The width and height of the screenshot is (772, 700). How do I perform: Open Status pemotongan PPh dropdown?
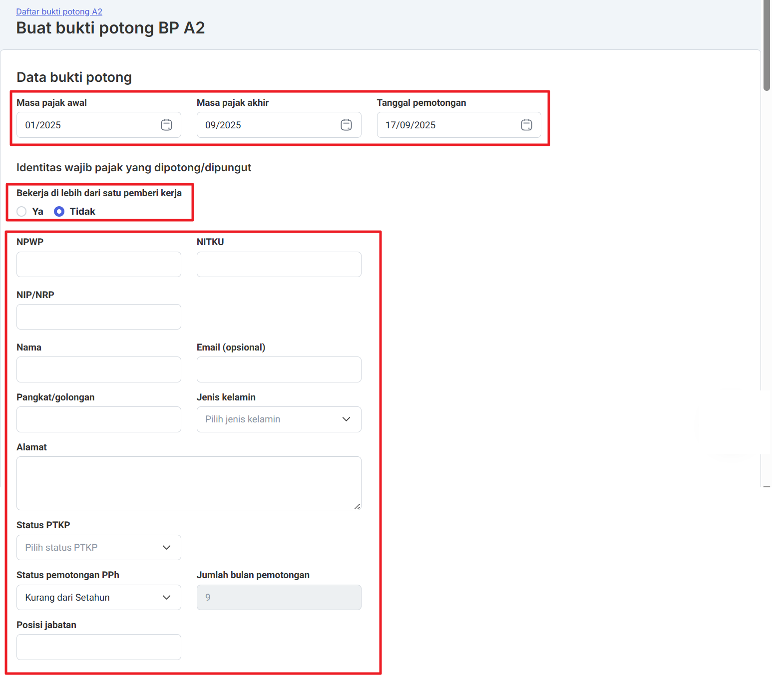(98, 598)
